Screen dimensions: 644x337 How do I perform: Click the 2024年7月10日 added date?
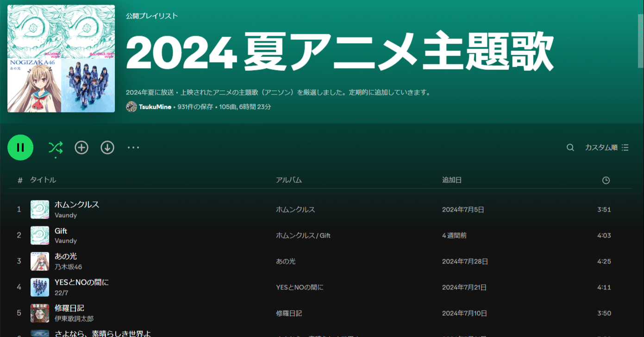coord(464,313)
